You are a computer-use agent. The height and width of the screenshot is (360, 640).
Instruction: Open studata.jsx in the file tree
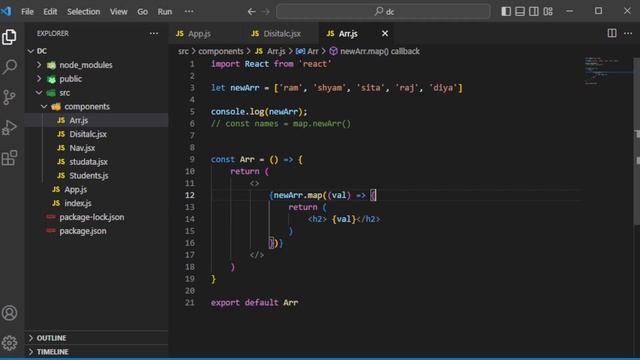click(x=96, y=162)
